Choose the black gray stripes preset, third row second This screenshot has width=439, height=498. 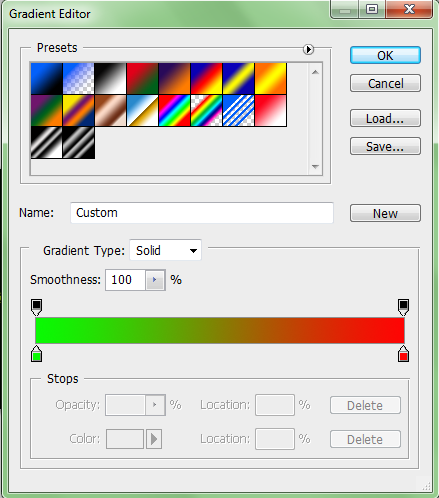point(78,143)
